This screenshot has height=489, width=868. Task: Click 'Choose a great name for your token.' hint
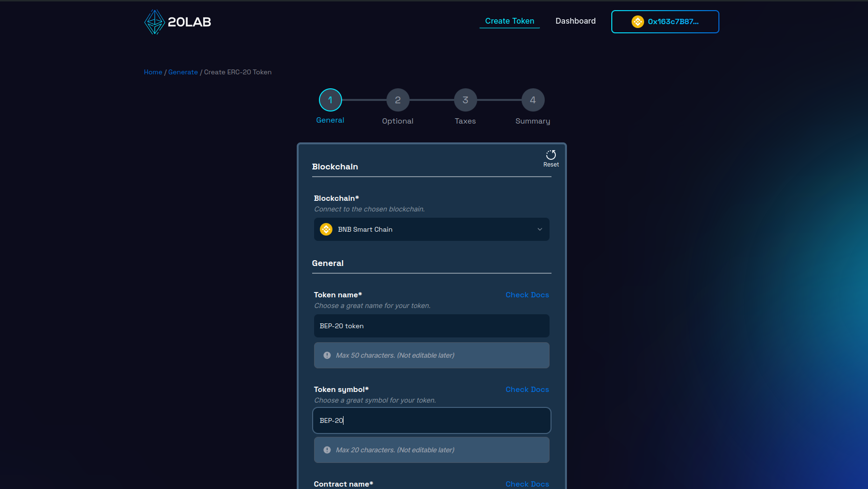372,306
